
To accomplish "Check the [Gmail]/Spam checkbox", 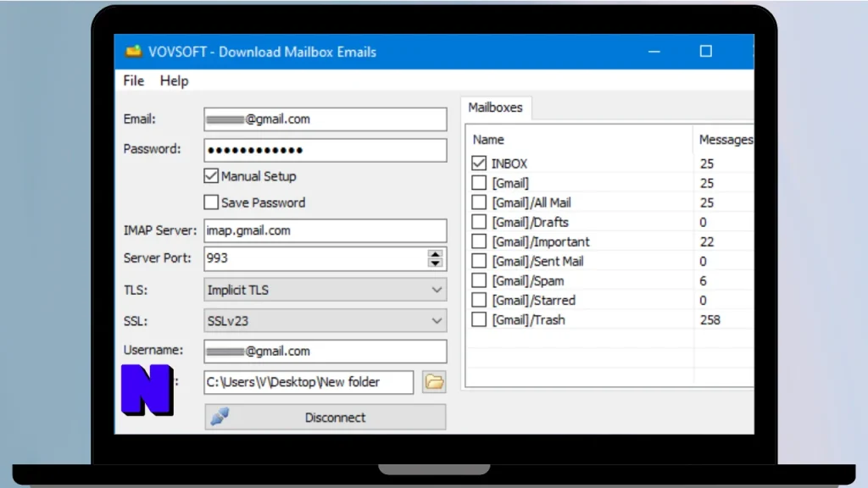I will click(479, 280).
